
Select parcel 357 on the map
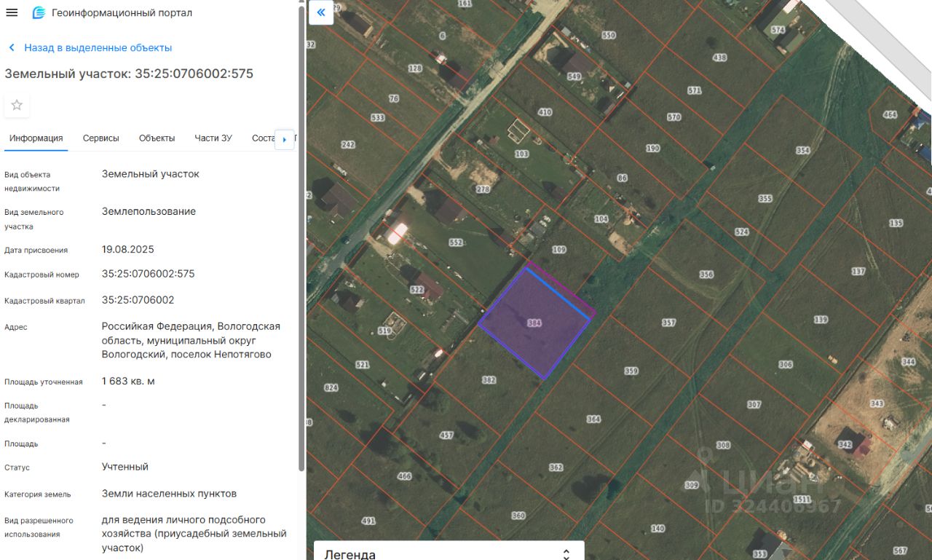click(x=668, y=323)
